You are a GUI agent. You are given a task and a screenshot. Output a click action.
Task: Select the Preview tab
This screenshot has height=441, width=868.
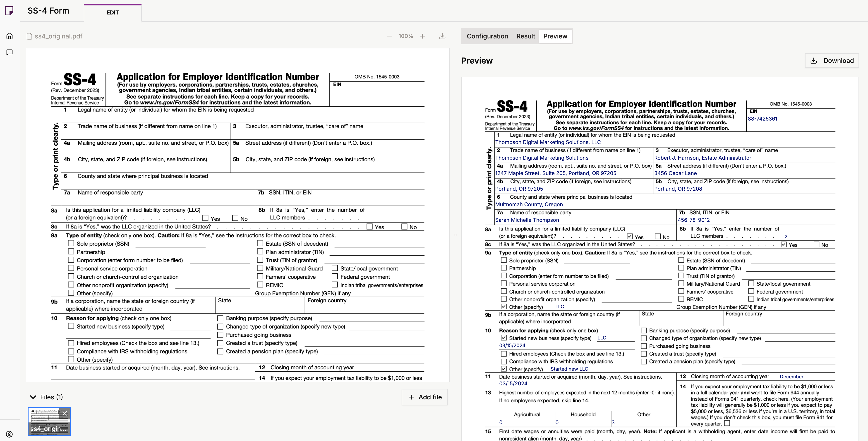click(x=555, y=36)
